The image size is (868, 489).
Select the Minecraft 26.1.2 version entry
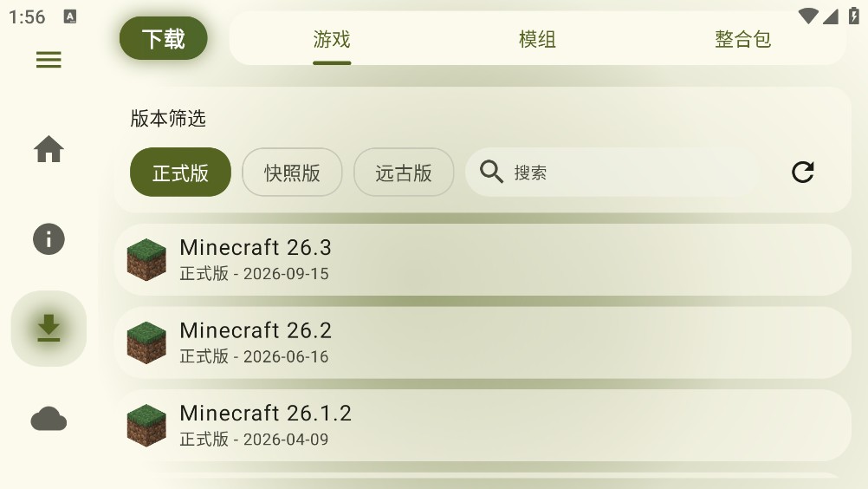[x=483, y=426]
